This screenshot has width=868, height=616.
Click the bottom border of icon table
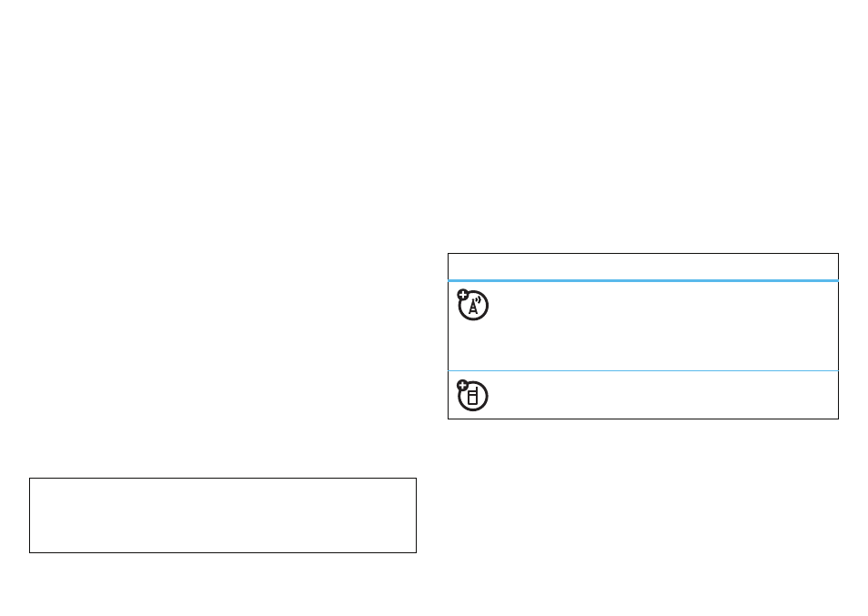tap(642, 419)
